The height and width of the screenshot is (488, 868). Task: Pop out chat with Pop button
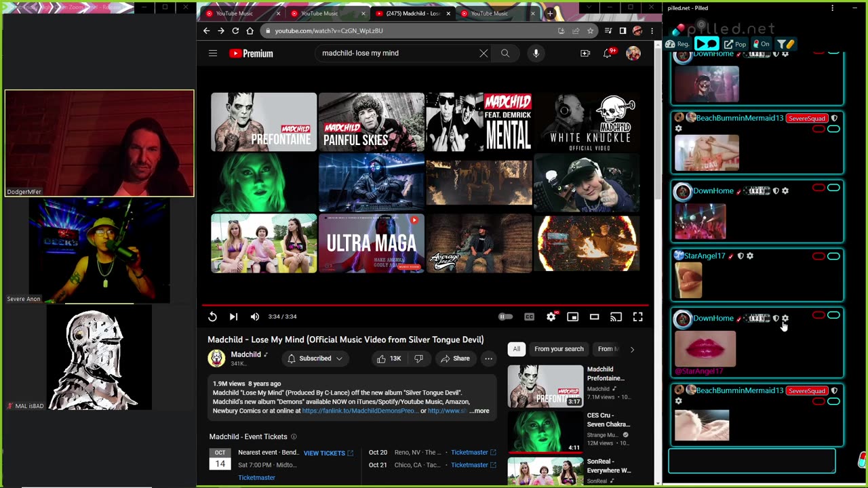pos(735,44)
